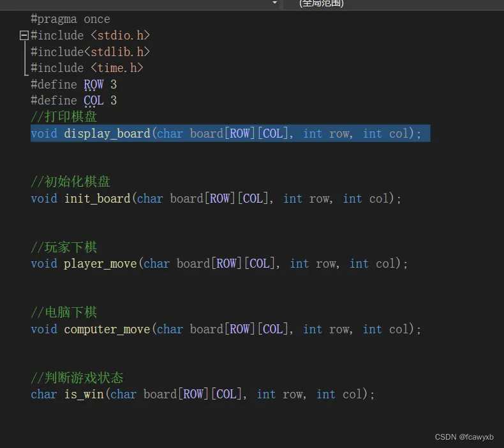
Task: Click the COL macro name in #define
Action: [94, 101]
